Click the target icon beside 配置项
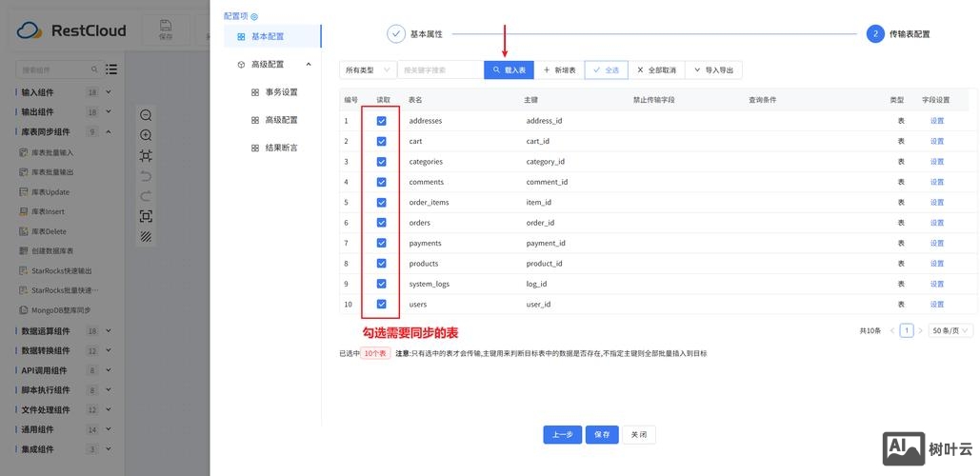This screenshot has height=476, width=980. click(x=253, y=17)
